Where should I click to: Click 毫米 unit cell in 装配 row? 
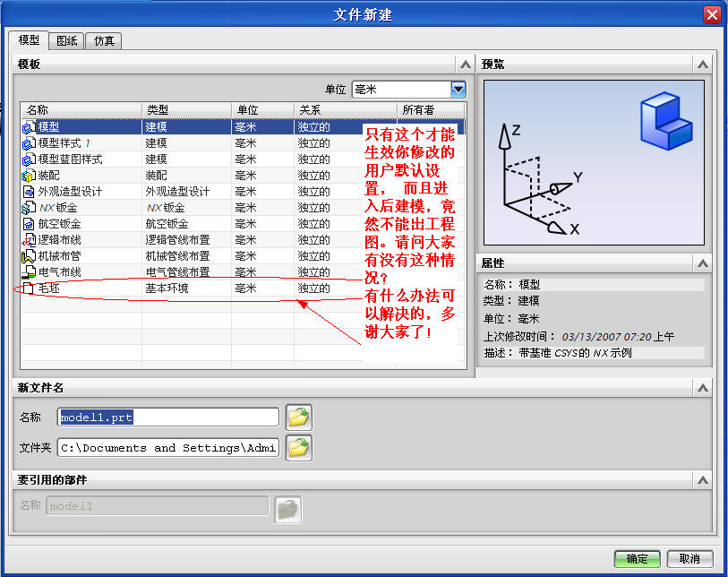tap(262, 175)
